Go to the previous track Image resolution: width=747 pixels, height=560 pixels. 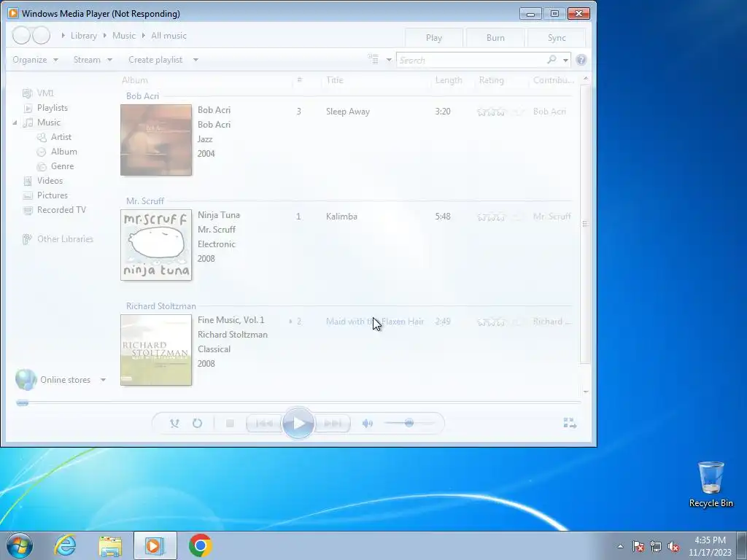tap(264, 424)
